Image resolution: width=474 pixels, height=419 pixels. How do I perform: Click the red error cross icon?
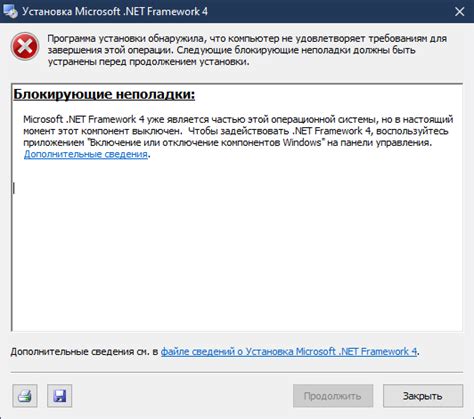(25, 46)
